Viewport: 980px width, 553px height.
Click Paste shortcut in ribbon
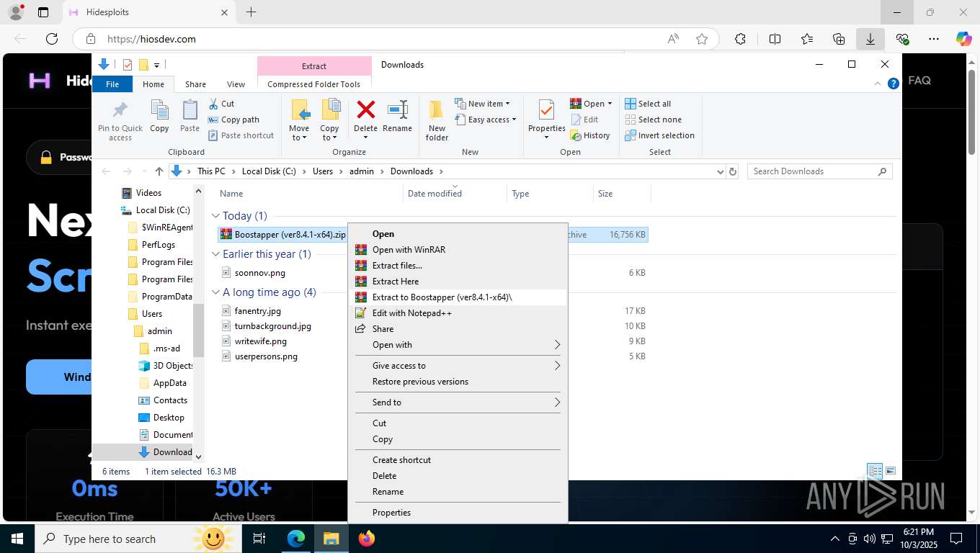(x=241, y=135)
